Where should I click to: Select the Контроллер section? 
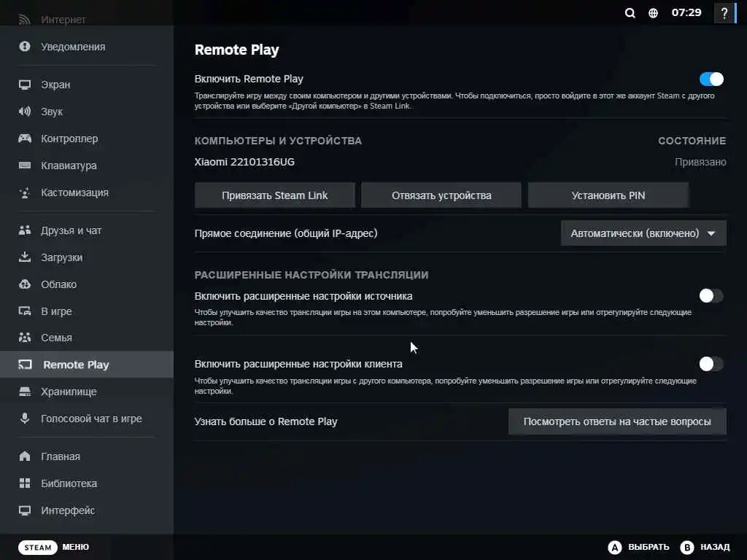tap(87, 139)
